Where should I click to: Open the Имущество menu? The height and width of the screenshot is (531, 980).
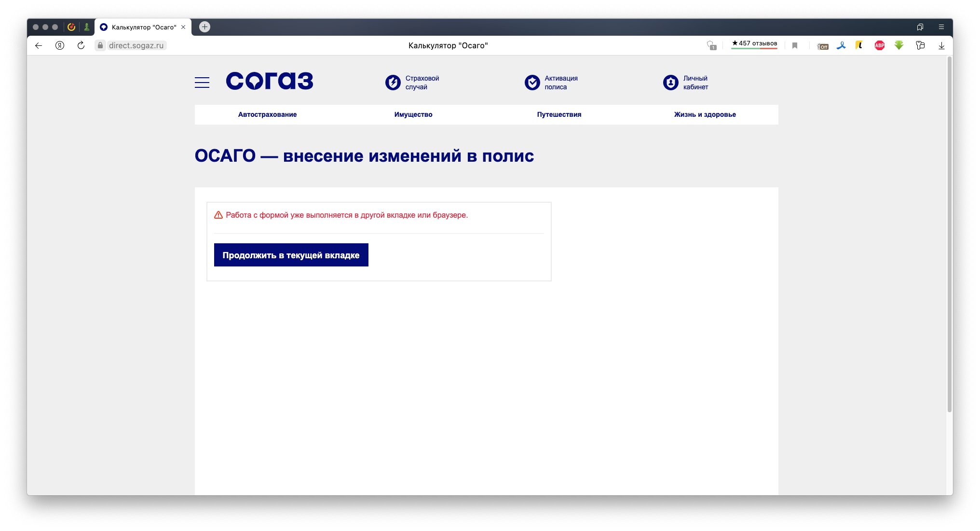[x=413, y=114]
